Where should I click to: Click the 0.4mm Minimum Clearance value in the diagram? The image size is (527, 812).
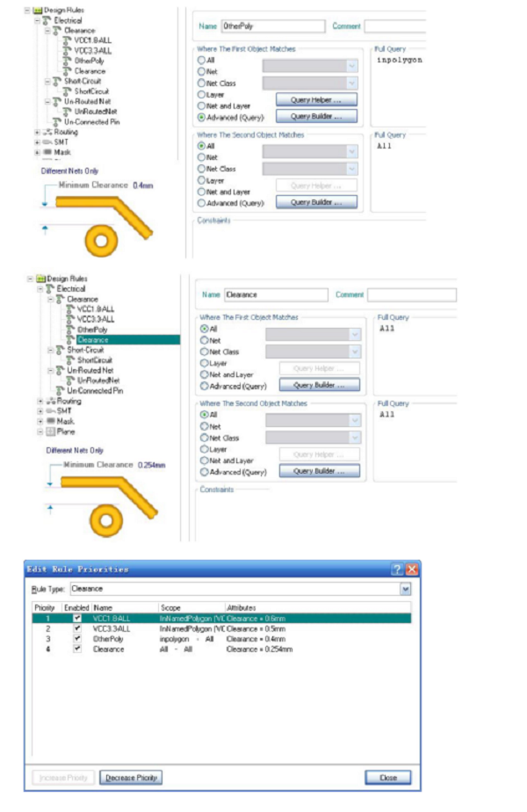click(x=142, y=186)
